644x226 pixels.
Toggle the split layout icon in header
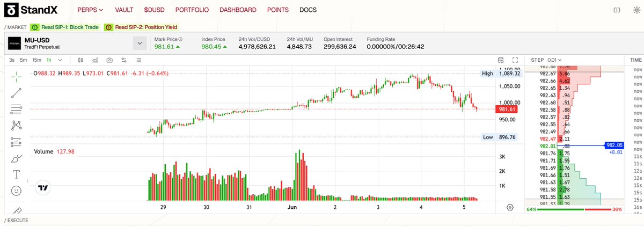pyautogui.click(x=617, y=10)
